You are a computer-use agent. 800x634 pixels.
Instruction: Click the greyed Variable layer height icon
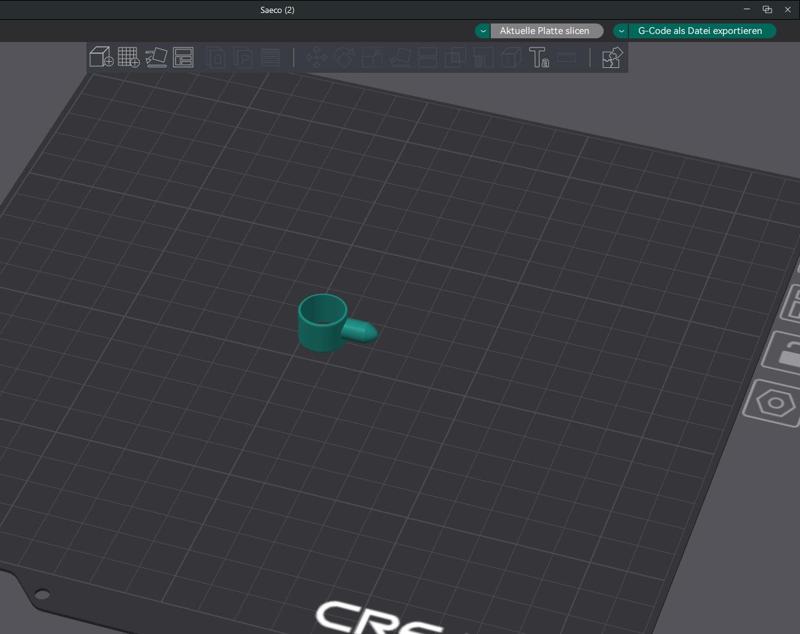(x=270, y=58)
